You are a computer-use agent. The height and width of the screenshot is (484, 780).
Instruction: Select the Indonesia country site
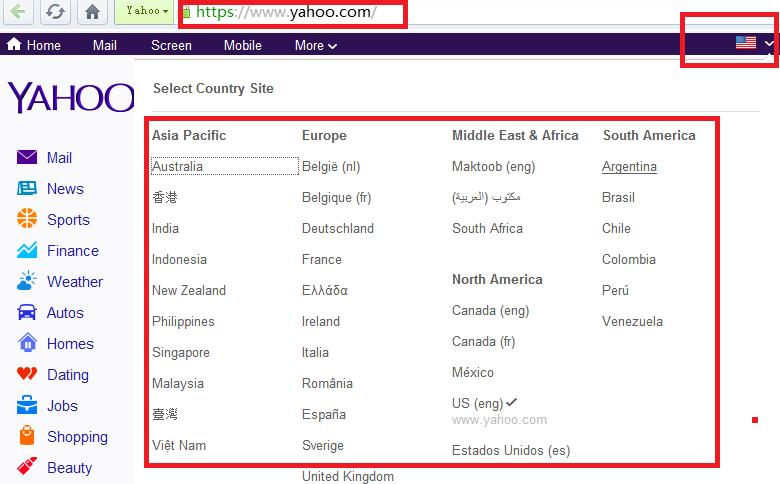(x=179, y=259)
